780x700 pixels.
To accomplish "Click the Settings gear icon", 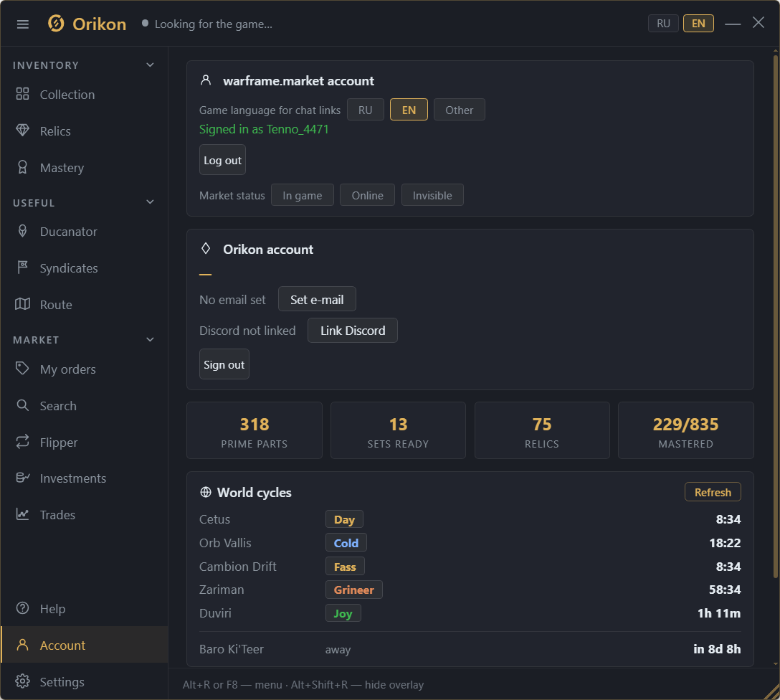I will pyautogui.click(x=22, y=681).
